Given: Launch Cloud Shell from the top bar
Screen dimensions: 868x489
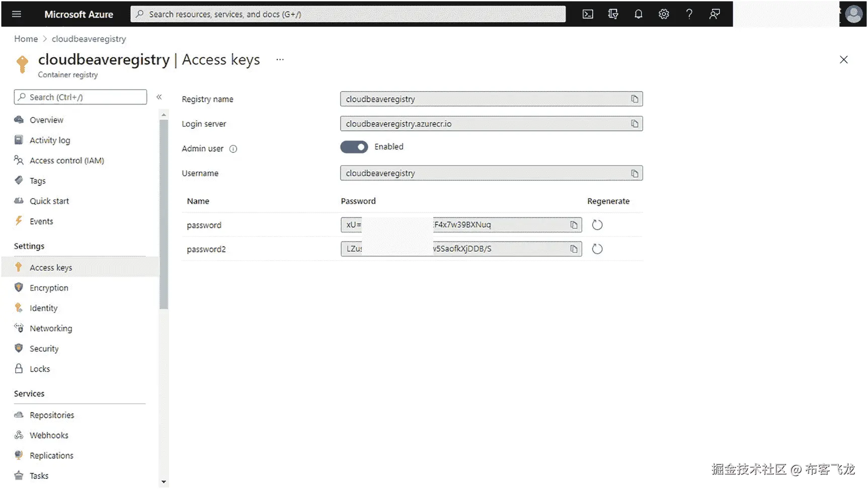Looking at the screenshot, I should point(588,14).
